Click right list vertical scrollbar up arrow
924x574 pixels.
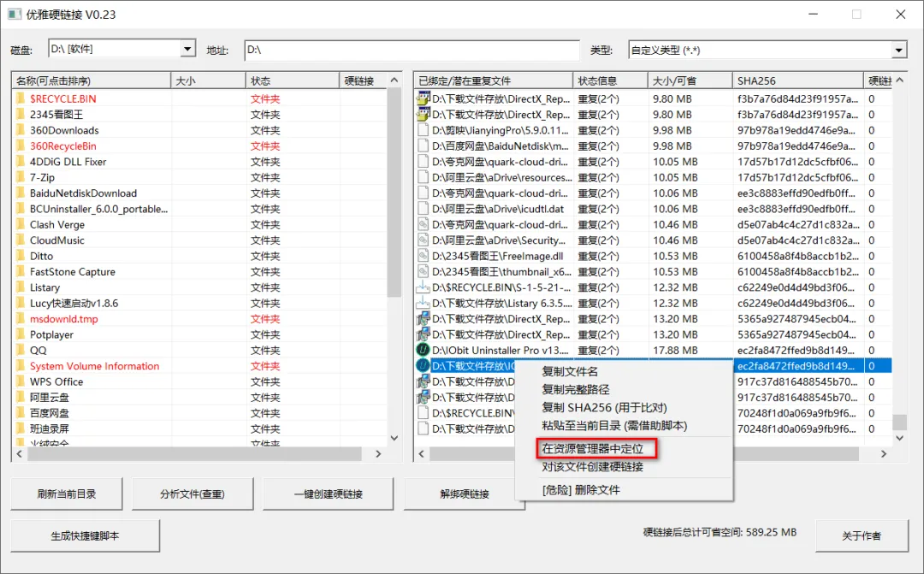pyautogui.click(x=899, y=80)
